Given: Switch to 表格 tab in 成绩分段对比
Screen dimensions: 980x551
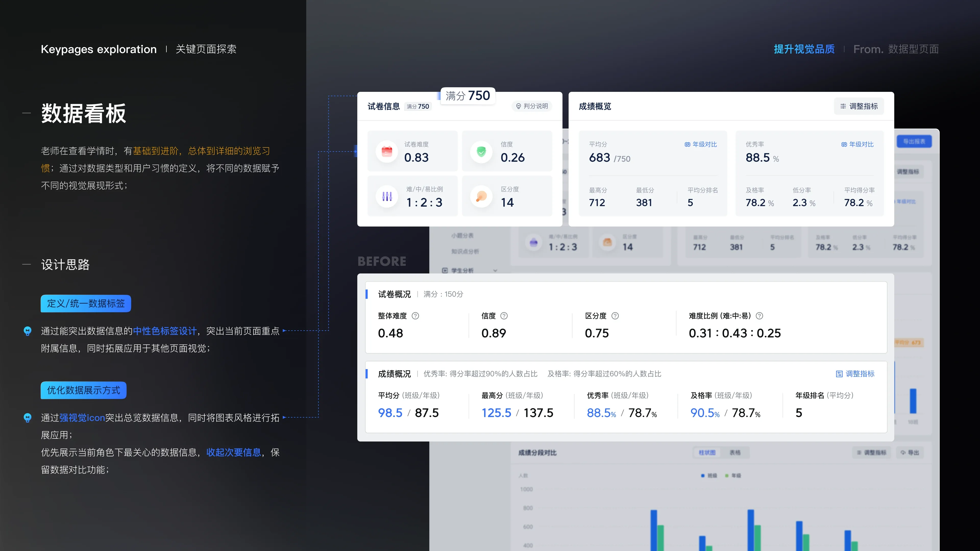Looking at the screenshot, I should coord(735,453).
